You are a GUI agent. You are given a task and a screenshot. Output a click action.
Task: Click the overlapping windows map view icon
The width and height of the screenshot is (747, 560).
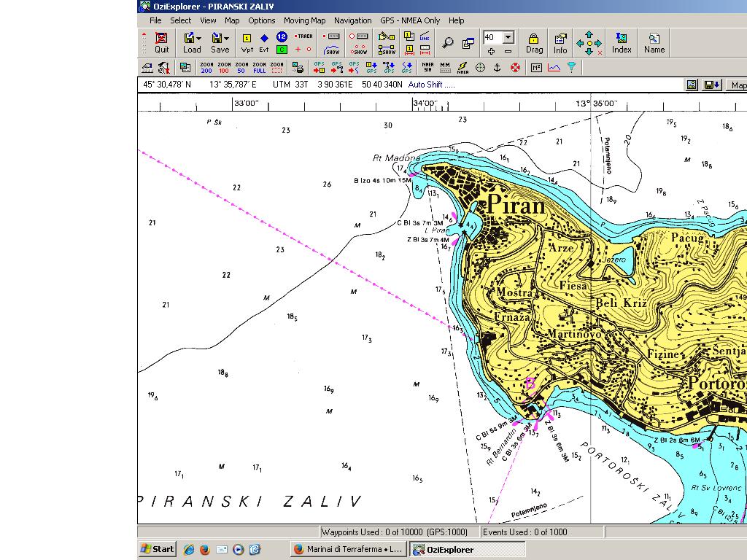coord(468,43)
